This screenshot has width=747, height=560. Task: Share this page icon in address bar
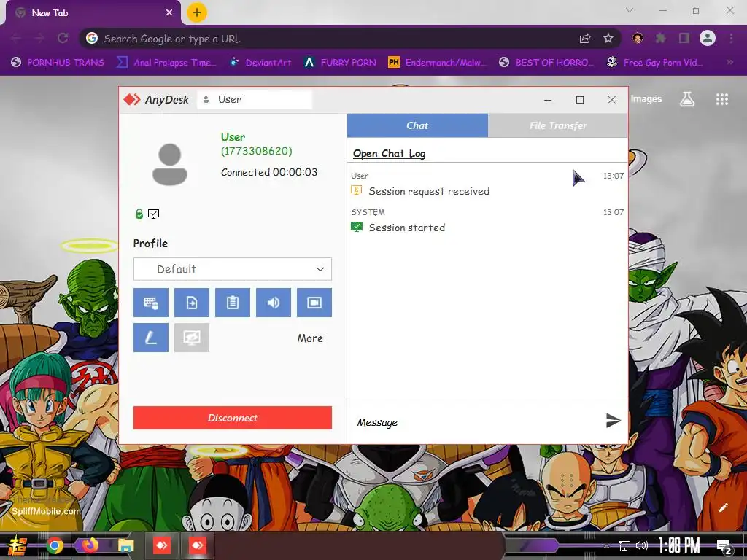585,39
